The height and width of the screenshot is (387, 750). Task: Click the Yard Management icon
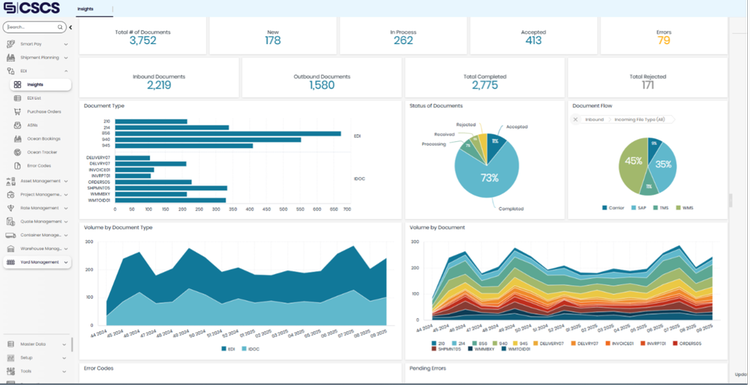[x=11, y=263]
